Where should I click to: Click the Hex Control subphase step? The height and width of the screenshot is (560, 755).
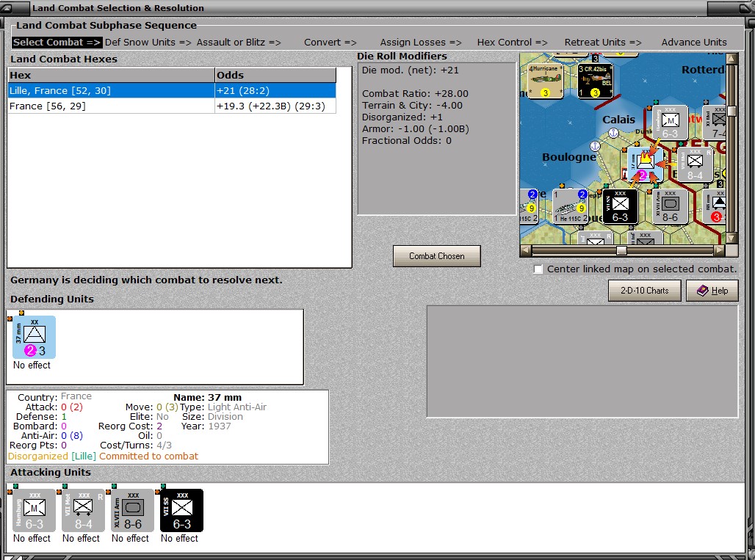513,43
